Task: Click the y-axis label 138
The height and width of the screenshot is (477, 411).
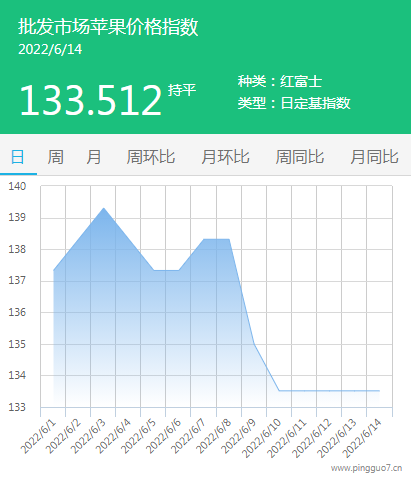Action: pos(17,249)
